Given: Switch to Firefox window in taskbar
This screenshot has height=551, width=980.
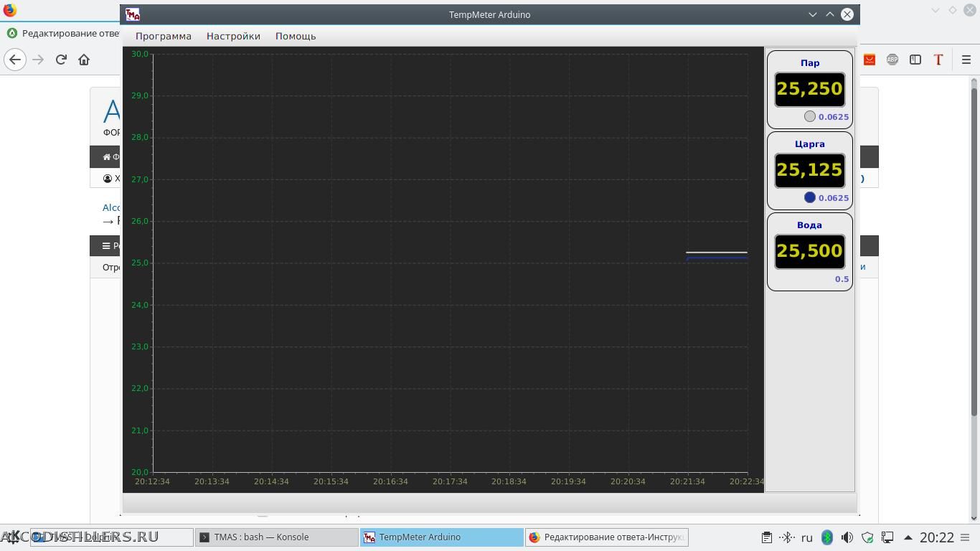Looking at the screenshot, I should pos(606,537).
